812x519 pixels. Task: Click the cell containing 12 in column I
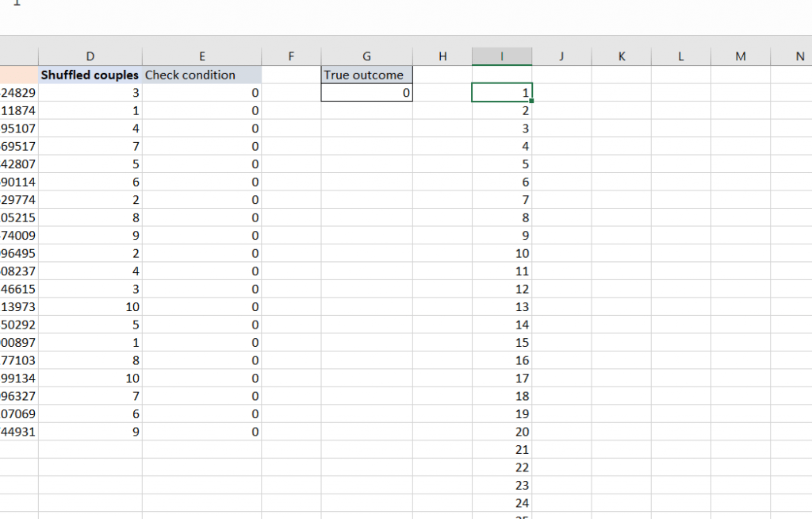pyautogui.click(x=501, y=289)
